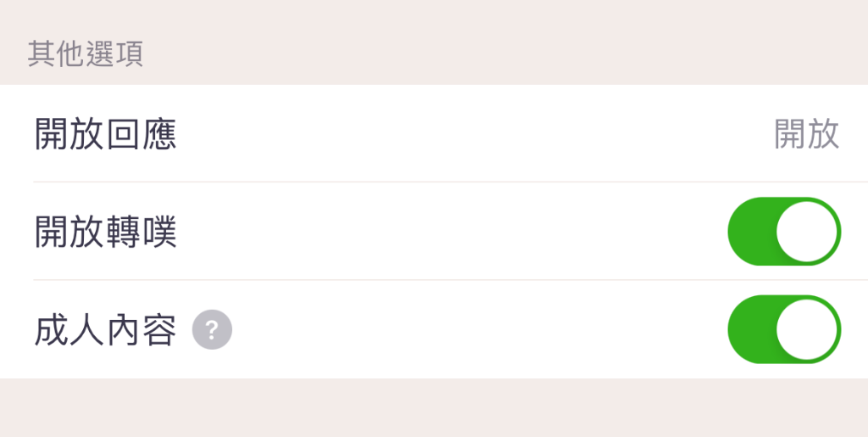Tap the 開放轉噗 label text
This screenshot has height=437, width=868.
[106, 232]
